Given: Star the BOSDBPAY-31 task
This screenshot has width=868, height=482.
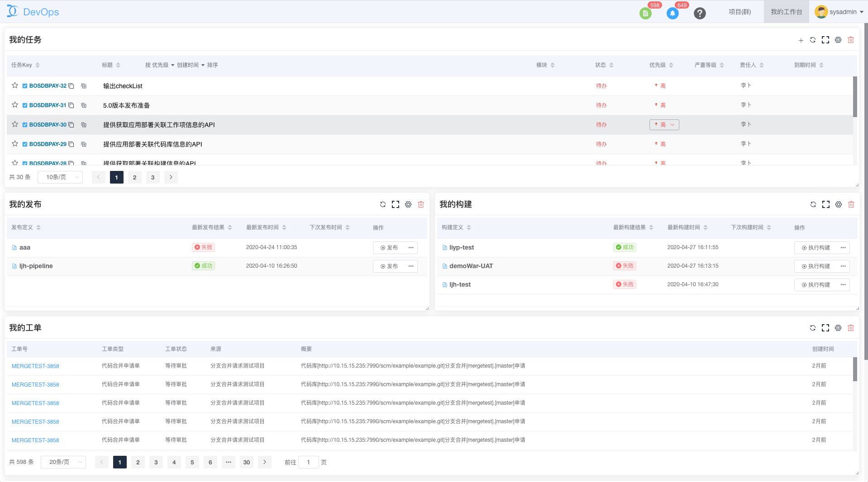Looking at the screenshot, I should point(15,105).
